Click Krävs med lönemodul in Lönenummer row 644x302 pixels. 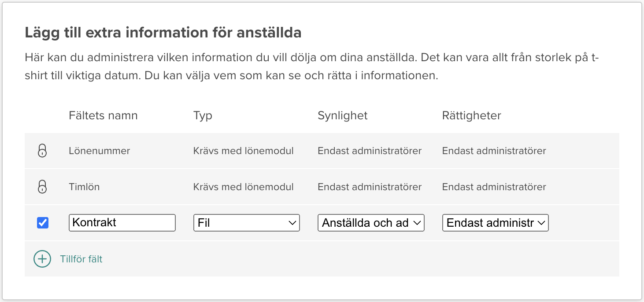pos(243,151)
